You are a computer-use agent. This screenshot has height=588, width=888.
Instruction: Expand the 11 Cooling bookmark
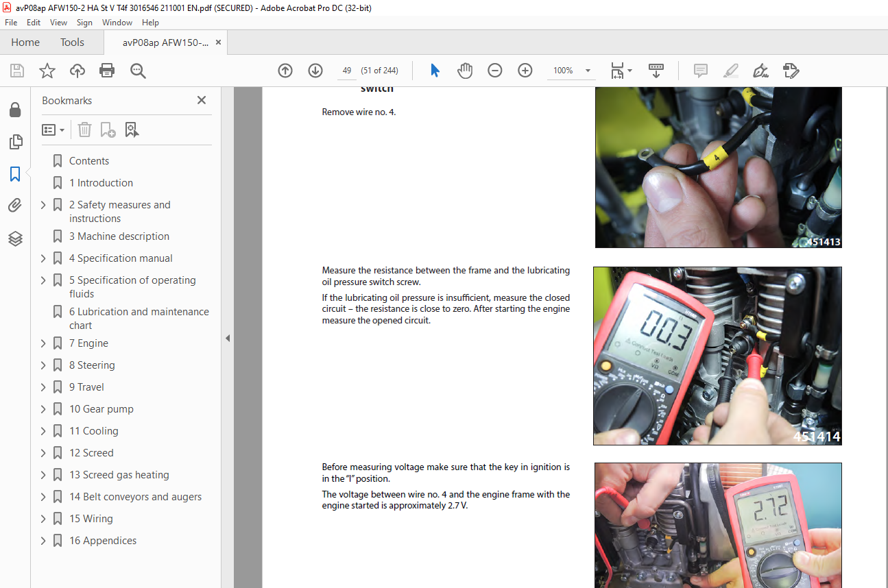coord(44,431)
